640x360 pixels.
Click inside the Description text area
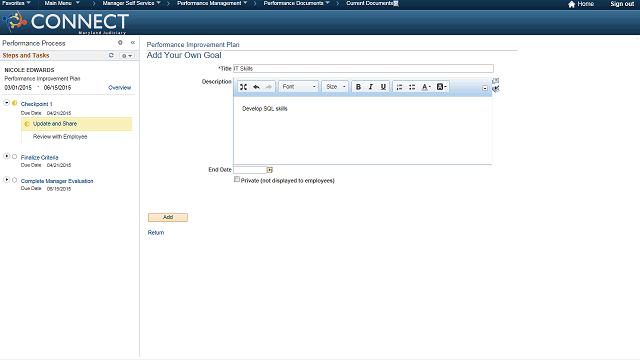coord(362,130)
